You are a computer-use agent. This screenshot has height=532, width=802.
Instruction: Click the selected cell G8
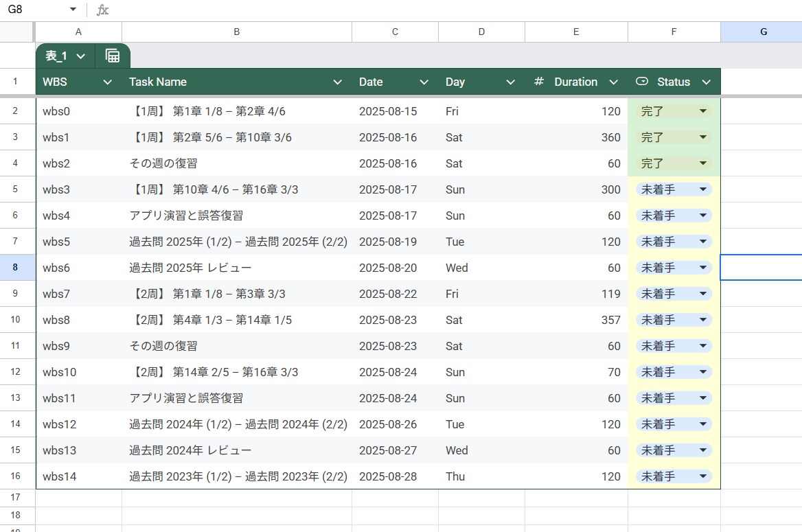pyautogui.click(x=761, y=268)
